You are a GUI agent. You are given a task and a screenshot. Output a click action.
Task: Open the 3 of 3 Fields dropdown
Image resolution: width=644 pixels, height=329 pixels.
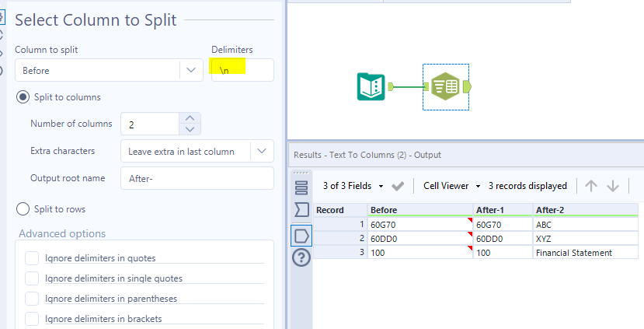pos(353,186)
